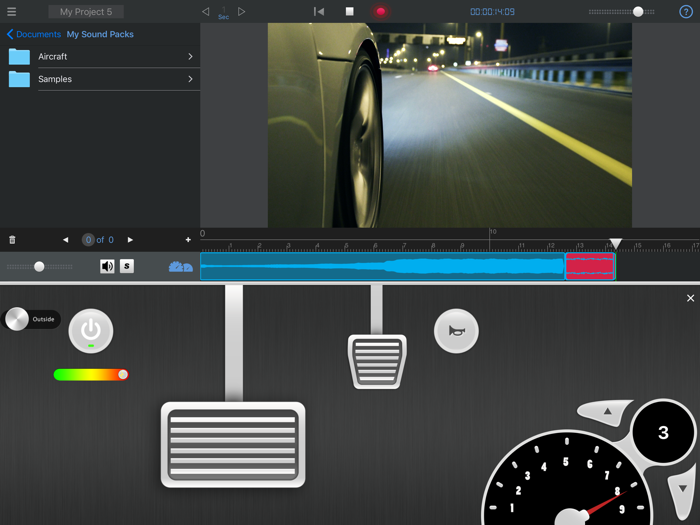Click the video preview frame

click(450, 125)
